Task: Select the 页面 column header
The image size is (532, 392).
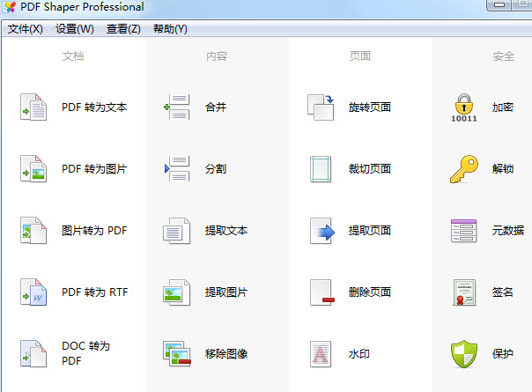Action: tap(360, 56)
